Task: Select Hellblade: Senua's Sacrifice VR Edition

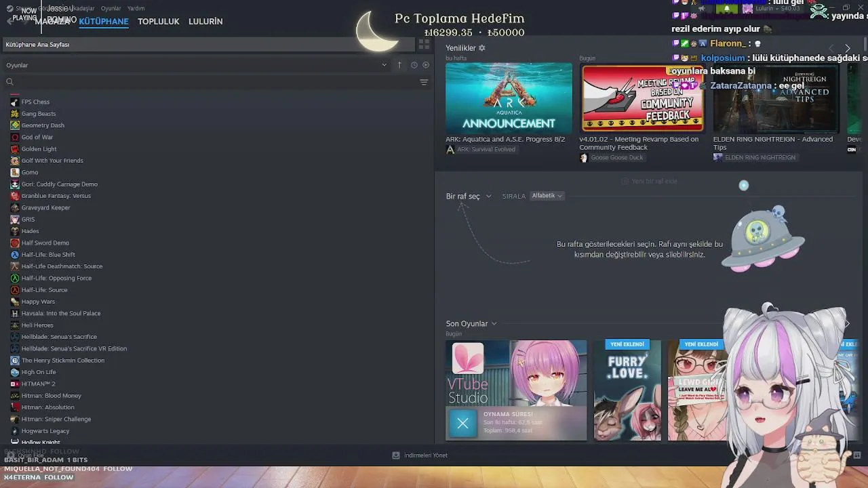Action: point(74,348)
